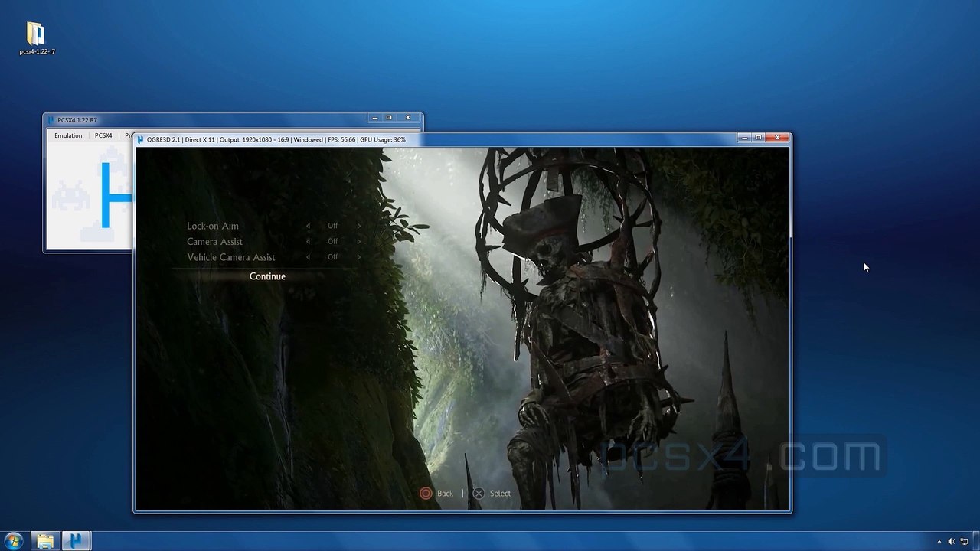
Task: Open the PCSX4 menu in the PCSX4 window
Action: tap(103, 135)
